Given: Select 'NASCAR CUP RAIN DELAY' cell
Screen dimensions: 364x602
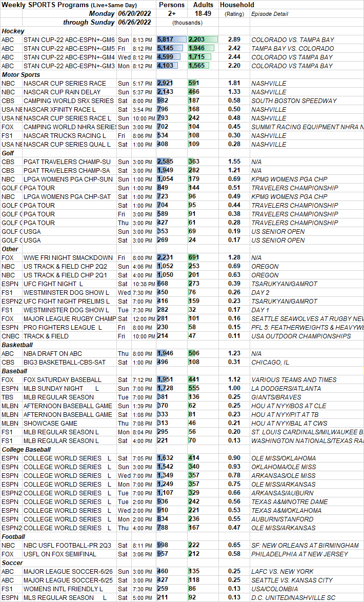Looking at the screenshot, I should (x=62, y=92).
